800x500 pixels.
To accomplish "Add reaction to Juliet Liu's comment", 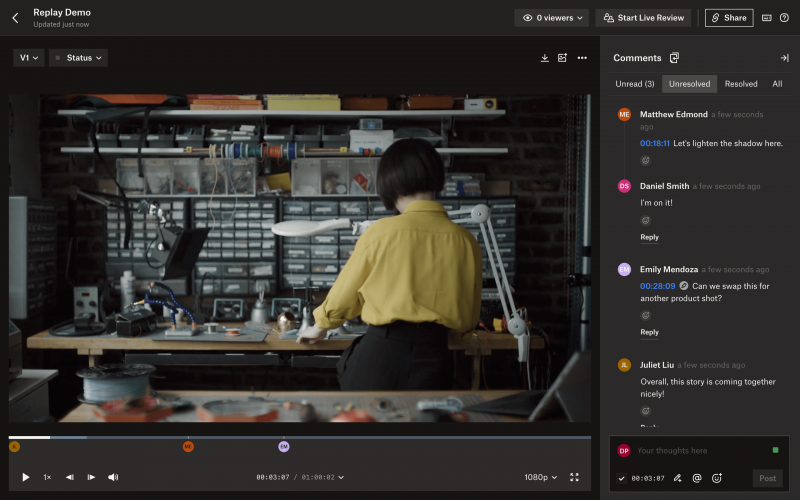I will [x=645, y=411].
